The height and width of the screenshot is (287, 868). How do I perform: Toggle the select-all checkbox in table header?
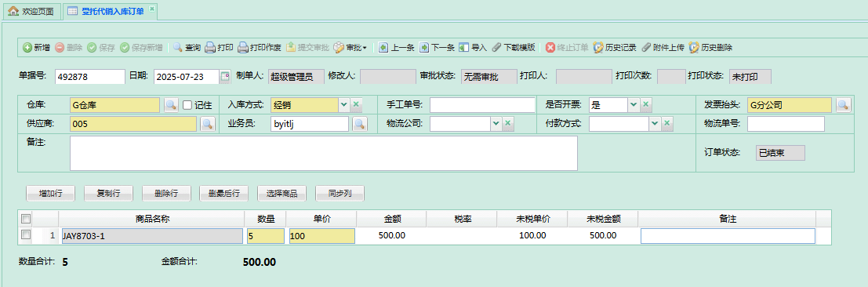25,218
